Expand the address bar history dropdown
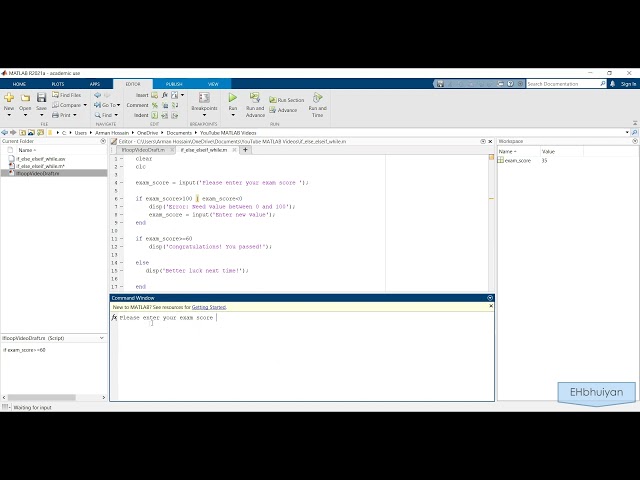 pos(627,133)
